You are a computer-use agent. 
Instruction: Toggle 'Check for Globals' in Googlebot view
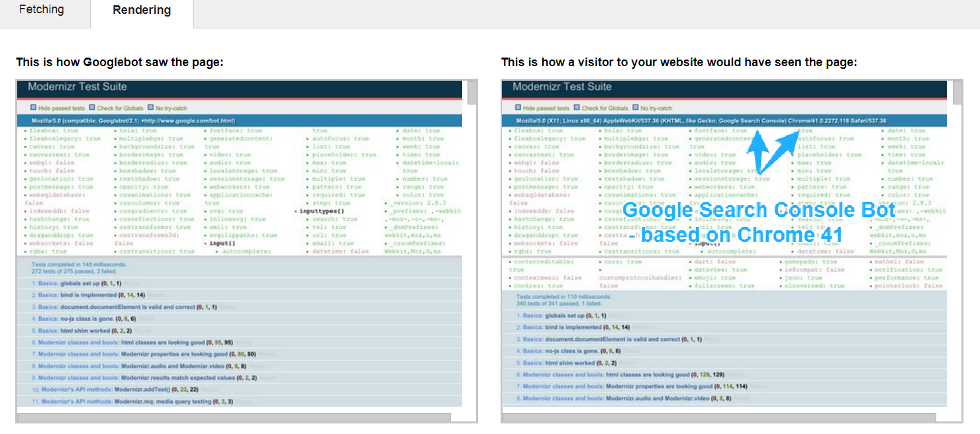[92, 108]
